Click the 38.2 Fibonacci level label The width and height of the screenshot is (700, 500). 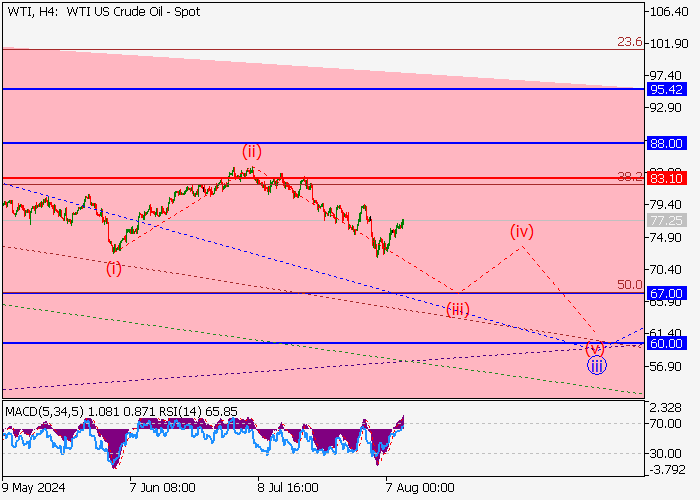(x=629, y=177)
